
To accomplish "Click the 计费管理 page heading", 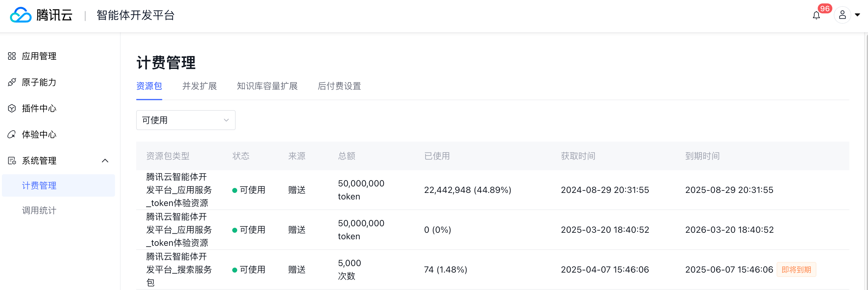I will point(166,63).
